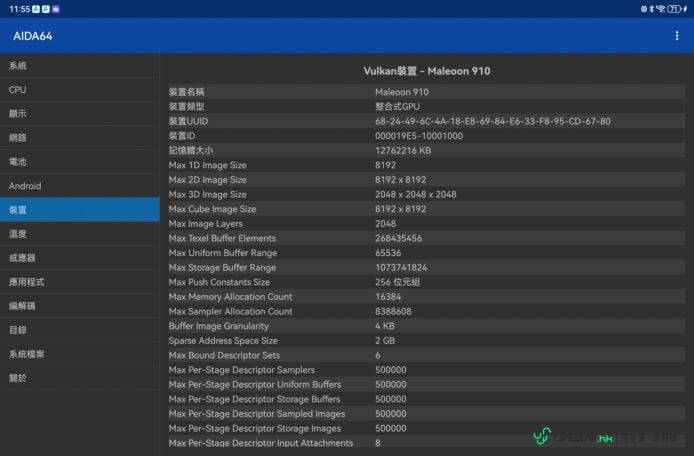Open the three-dot overflow menu
Screen dimensions: 694x456
coord(677,36)
